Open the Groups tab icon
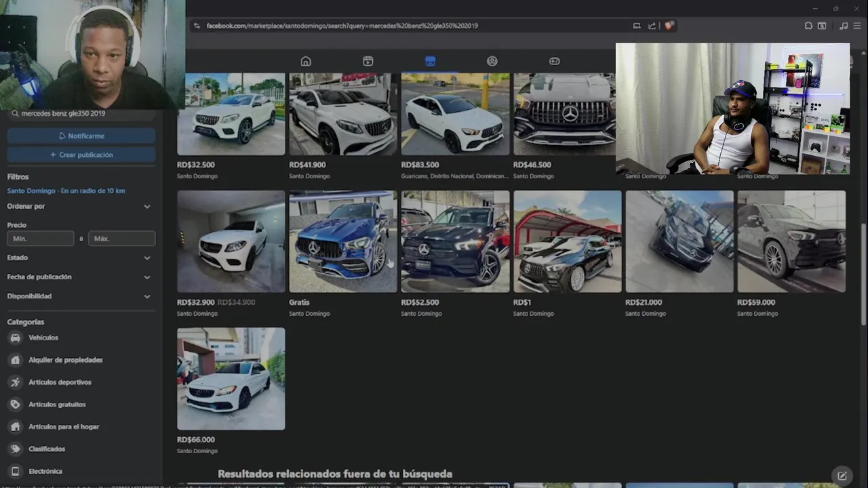868x488 pixels. [492, 61]
